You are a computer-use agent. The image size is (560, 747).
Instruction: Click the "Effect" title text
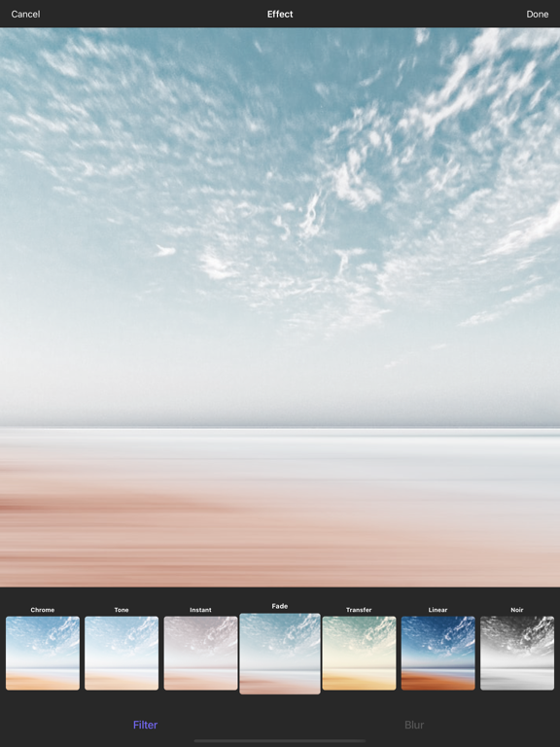click(280, 15)
